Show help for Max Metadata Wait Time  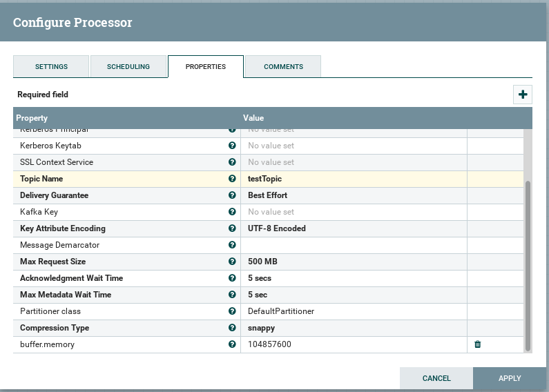(x=232, y=295)
